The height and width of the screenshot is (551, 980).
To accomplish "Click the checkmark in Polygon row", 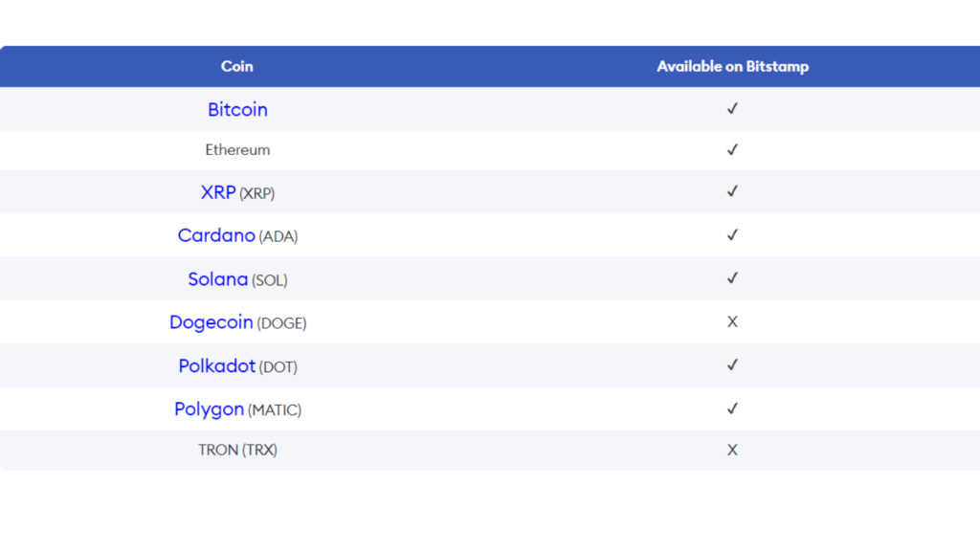I will (732, 409).
